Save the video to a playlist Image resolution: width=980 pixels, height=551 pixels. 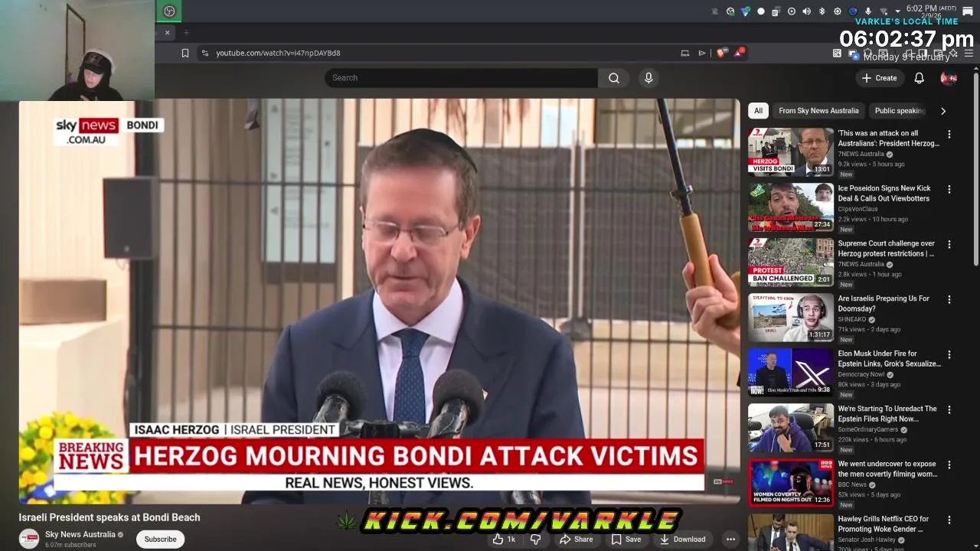pos(626,540)
